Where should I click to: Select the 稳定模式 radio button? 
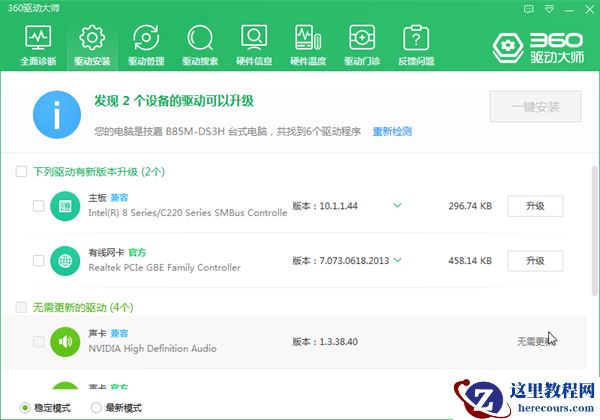(25, 408)
